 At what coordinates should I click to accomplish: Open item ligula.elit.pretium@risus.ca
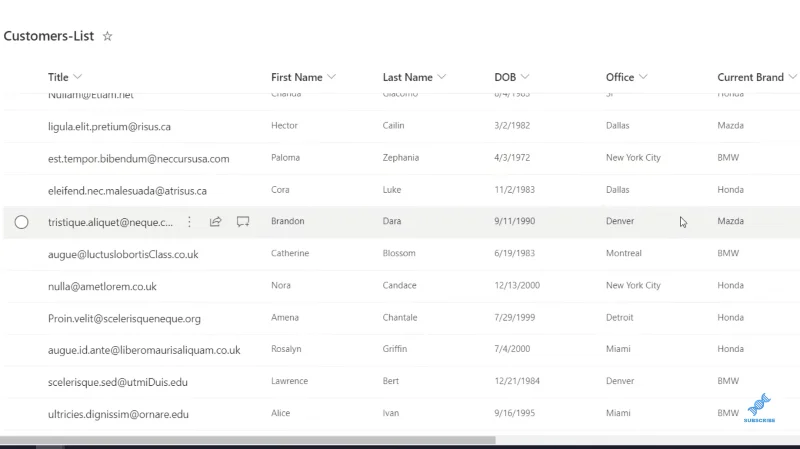pos(109,127)
